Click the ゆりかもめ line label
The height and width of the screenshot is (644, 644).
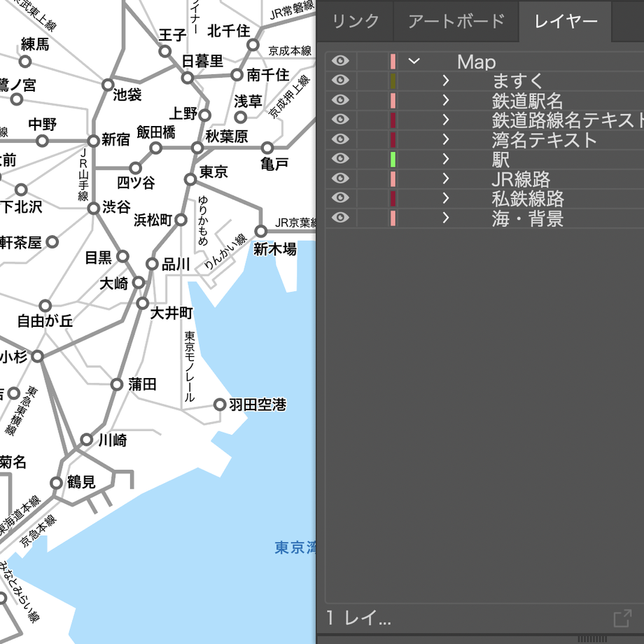coord(203,220)
